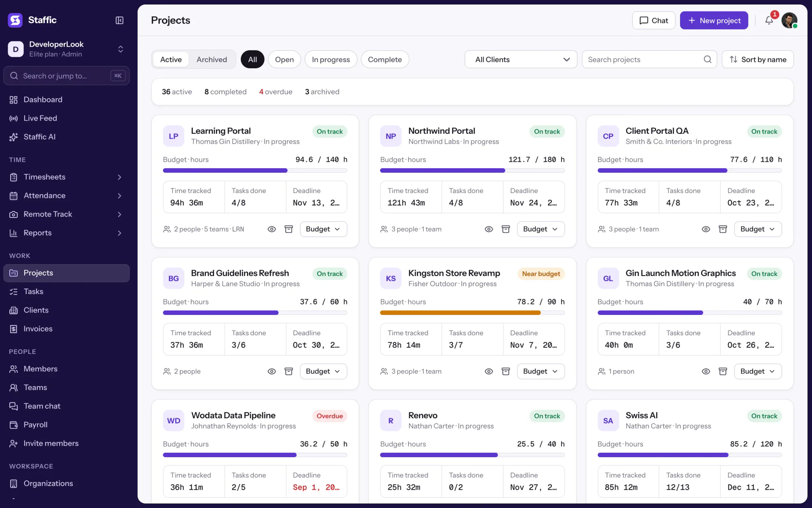This screenshot has width=812, height=508.
Task: Filter projects by Complete status
Action: pos(385,59)
